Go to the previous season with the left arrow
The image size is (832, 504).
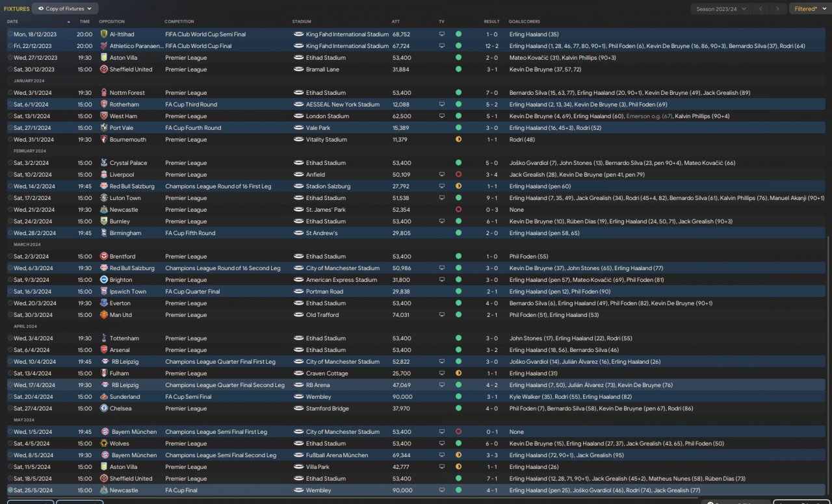coord(761,9)
